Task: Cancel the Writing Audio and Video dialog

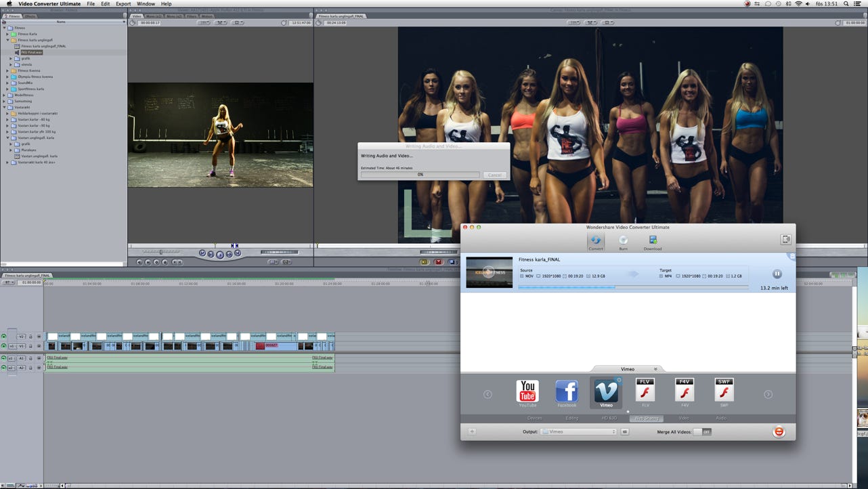Action: pos(495,175)
